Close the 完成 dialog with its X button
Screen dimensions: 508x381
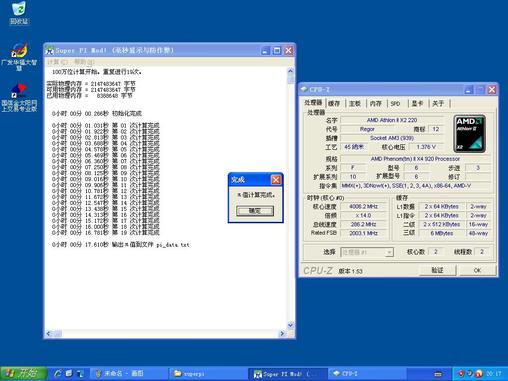[x=276, y=180]
